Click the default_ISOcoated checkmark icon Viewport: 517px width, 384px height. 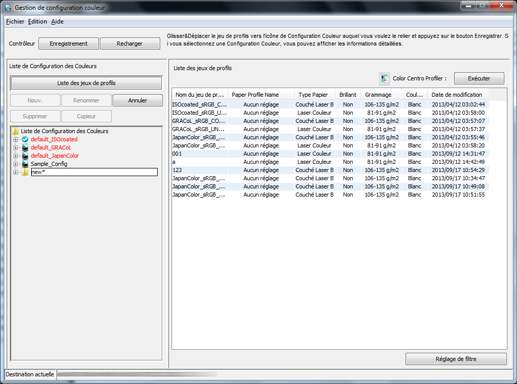click(x=25, y=139)
